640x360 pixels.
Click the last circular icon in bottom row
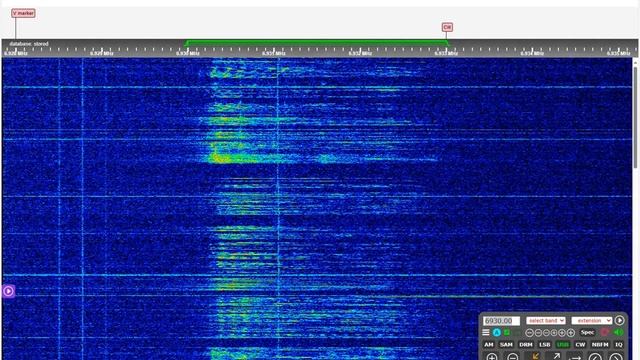(x=616, y=357)
